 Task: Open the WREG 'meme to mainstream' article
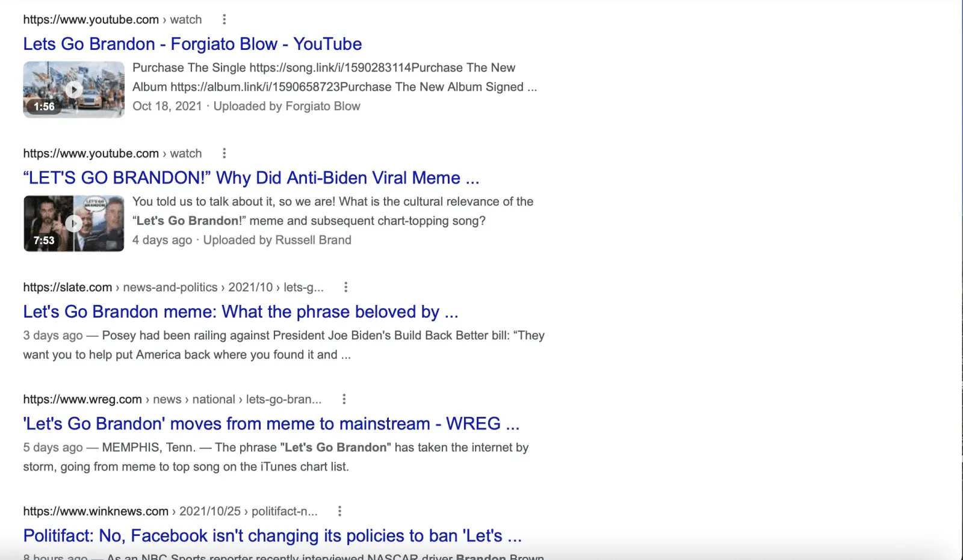tap(271, 423)
